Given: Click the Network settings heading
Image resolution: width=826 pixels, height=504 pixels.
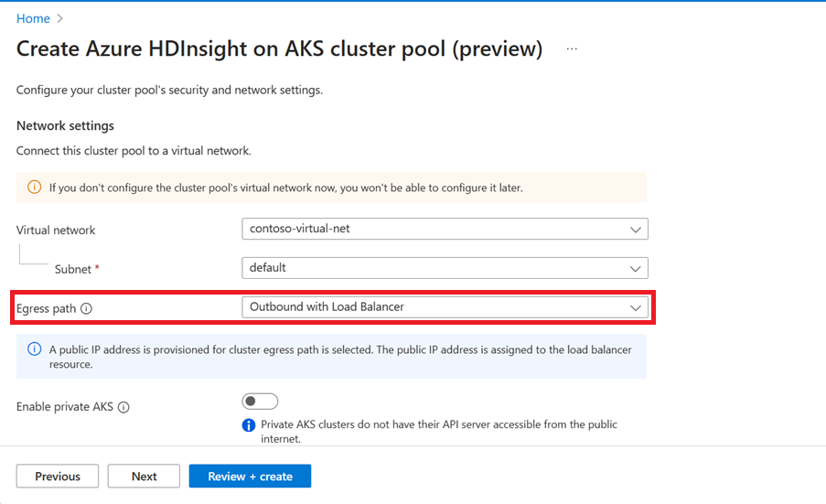Looking at the screenshot, I should (65, 125).
